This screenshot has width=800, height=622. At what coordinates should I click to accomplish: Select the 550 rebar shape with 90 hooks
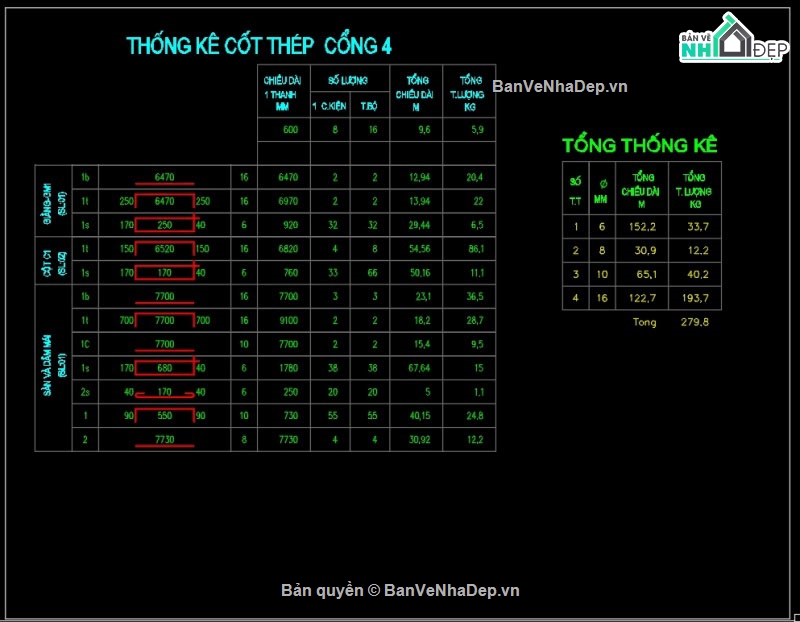166,416
